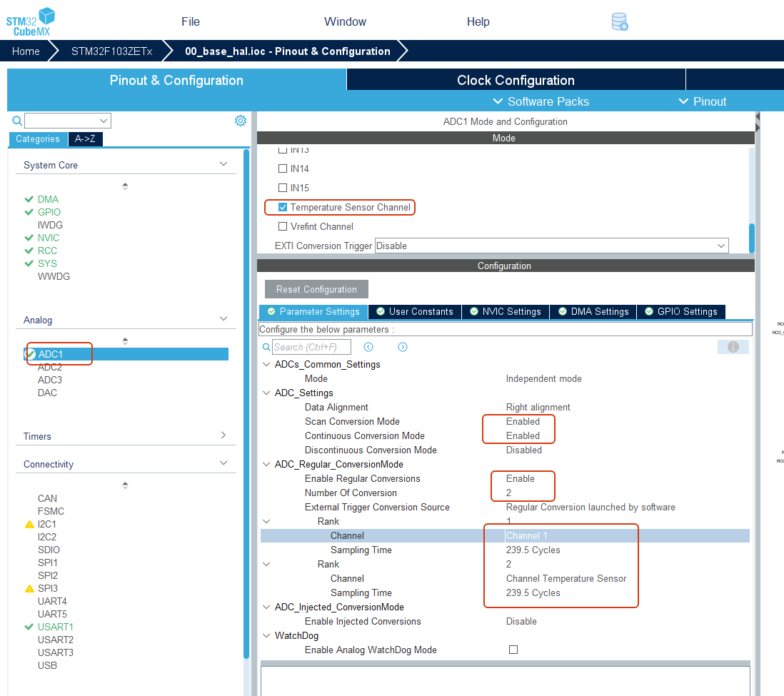Open the Window menu
The image size is (784, 696).
point(345,21)
